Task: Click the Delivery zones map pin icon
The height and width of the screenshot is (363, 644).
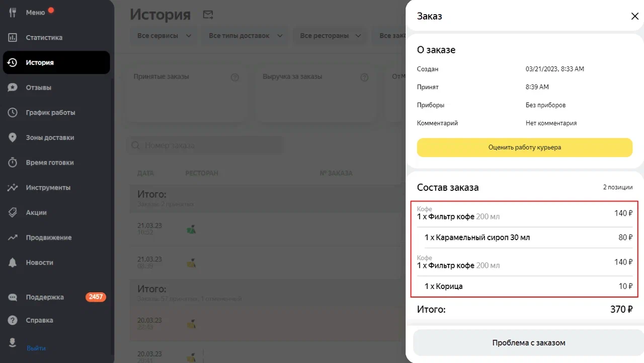Action: click(x=13, y=137)
